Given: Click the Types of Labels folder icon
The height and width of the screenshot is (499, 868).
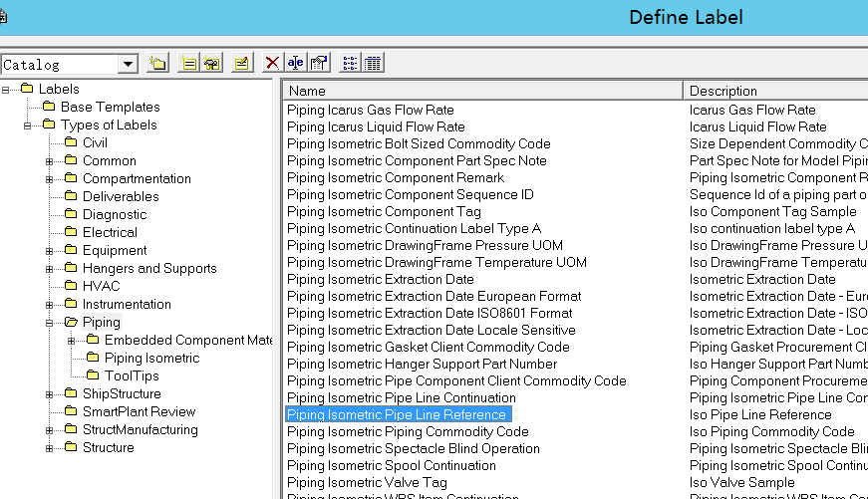Looking at the screenshot, I should 49,124.
